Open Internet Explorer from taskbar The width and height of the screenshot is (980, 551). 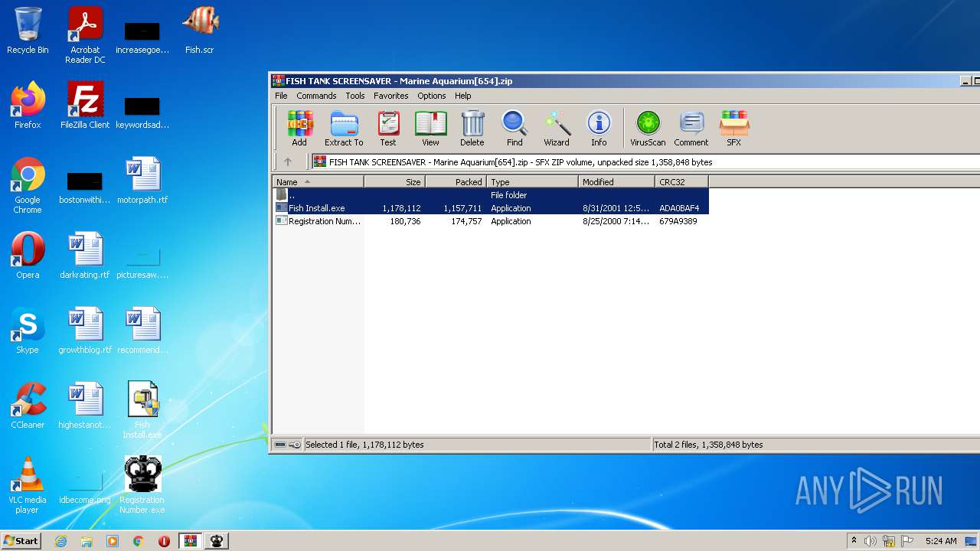coord(60,541)
